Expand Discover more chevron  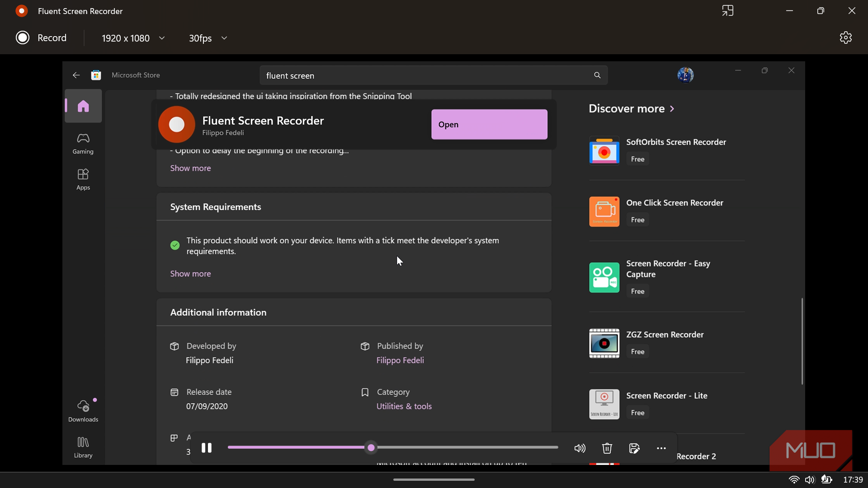coord(672,109)
